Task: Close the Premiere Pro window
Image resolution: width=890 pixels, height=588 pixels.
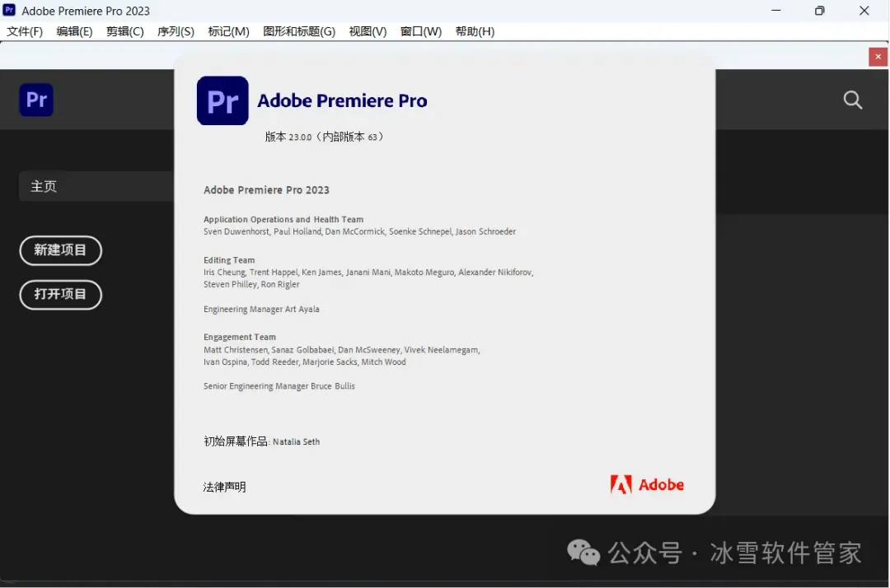Action: tap(864, 10)
